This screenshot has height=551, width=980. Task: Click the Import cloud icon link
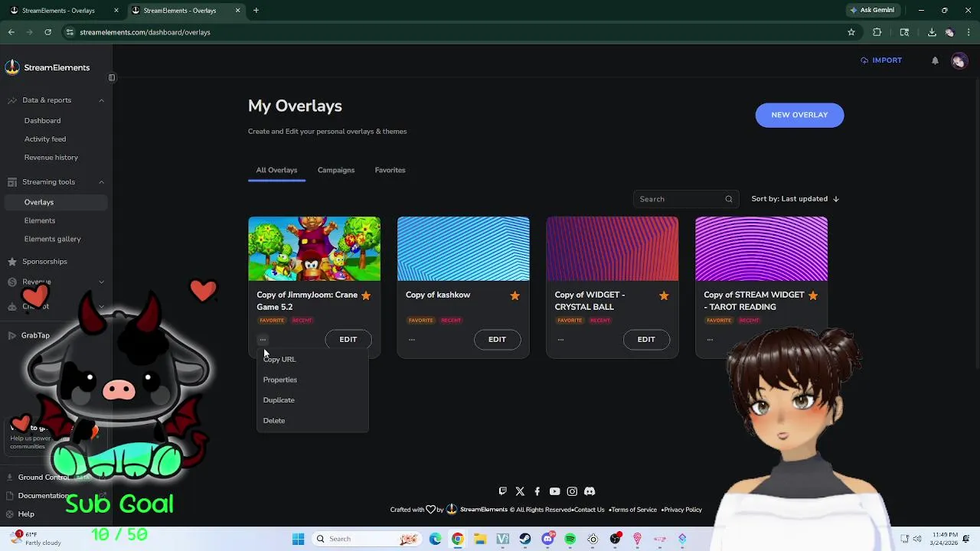pos(881,60)
